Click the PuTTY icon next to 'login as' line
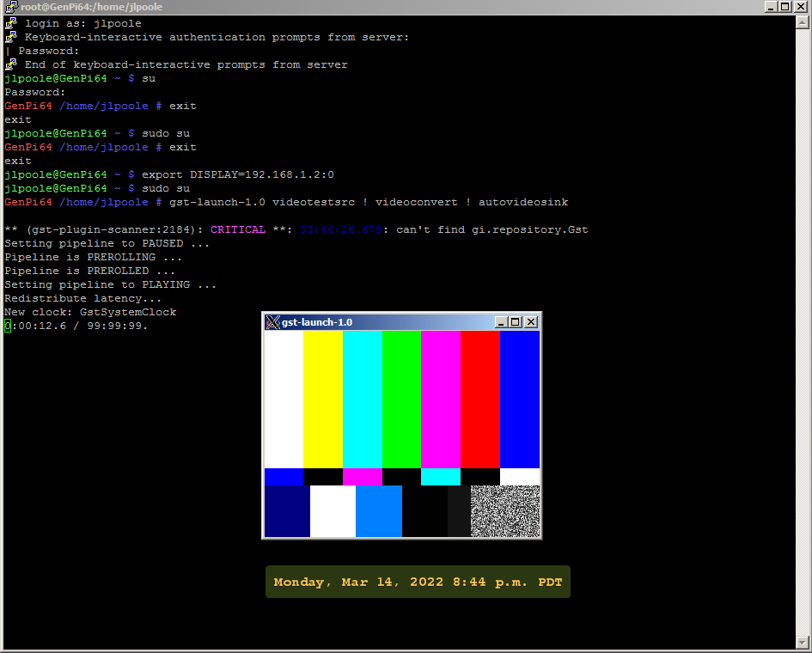 click(x=9, y=23)
